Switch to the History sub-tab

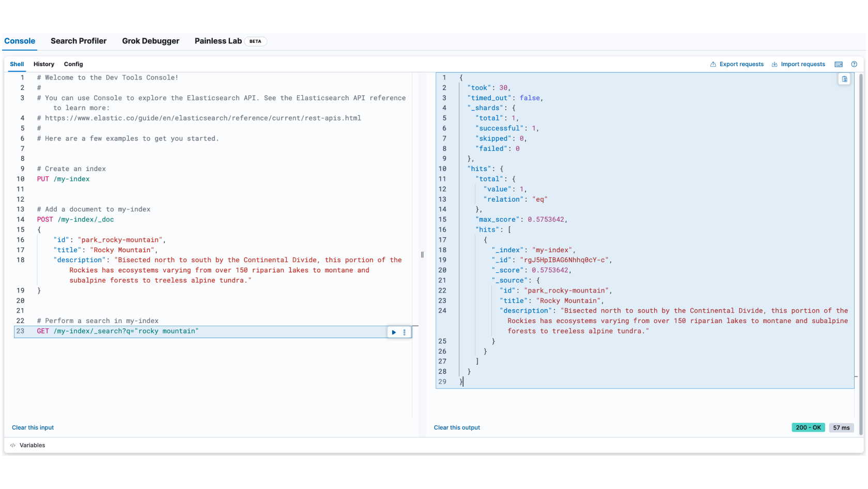[x=44, y=65]
